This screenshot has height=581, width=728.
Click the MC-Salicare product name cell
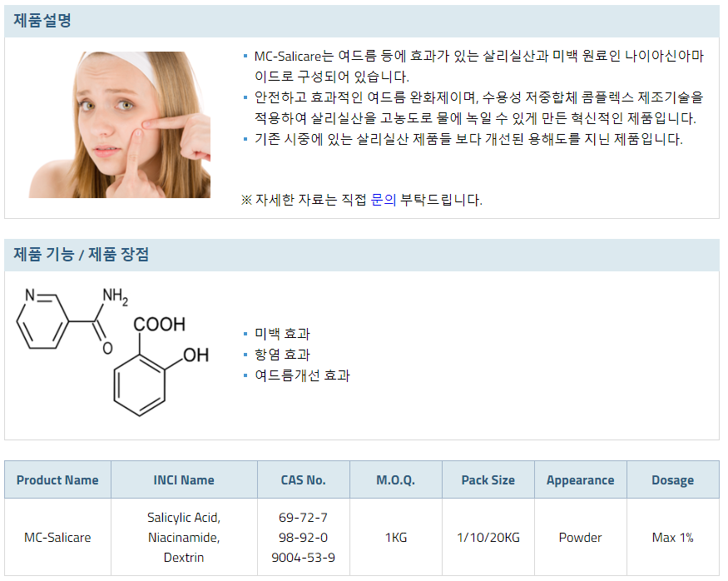coord(57,538)
